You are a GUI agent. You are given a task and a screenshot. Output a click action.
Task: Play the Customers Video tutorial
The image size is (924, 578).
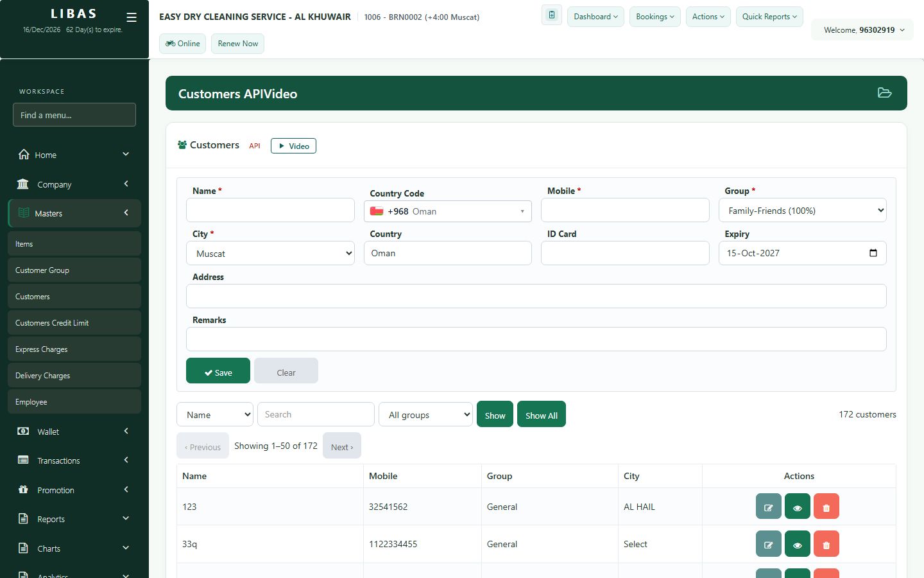[x=293, y=146]
